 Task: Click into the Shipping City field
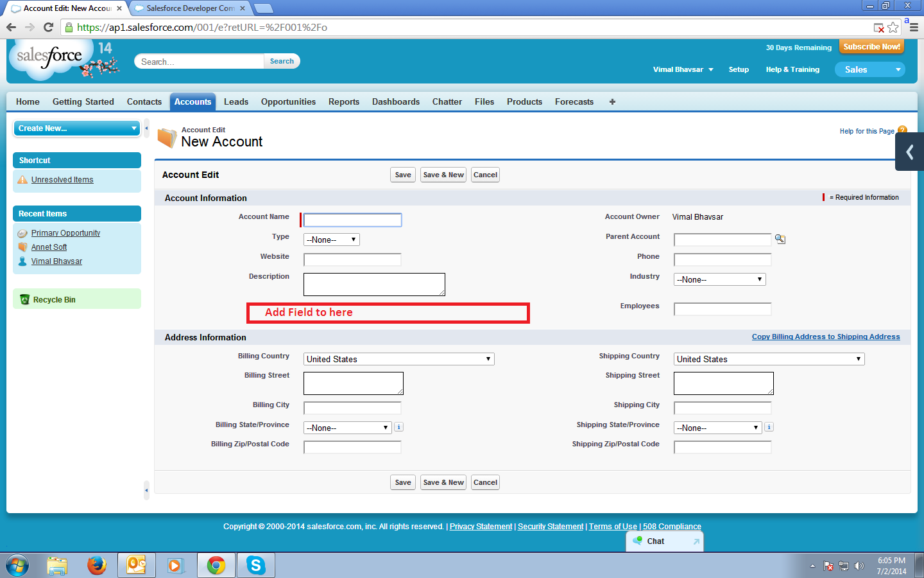point(723,408)
